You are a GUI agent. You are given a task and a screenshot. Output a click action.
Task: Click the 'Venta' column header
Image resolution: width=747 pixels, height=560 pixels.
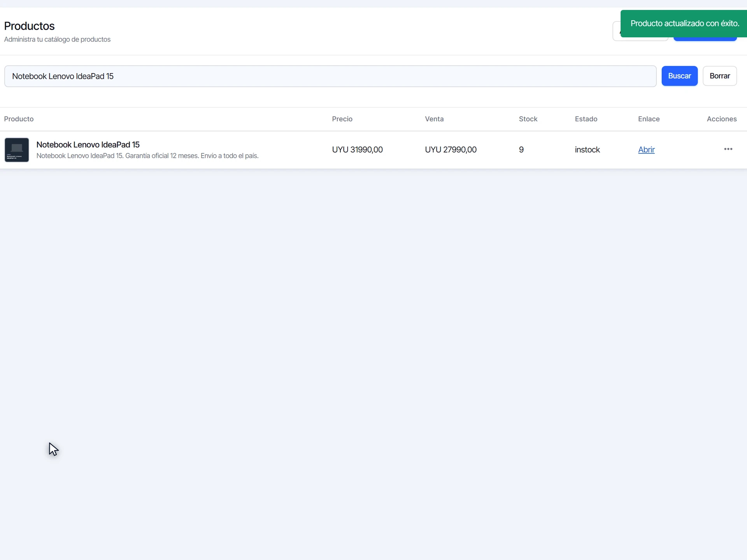434,119
